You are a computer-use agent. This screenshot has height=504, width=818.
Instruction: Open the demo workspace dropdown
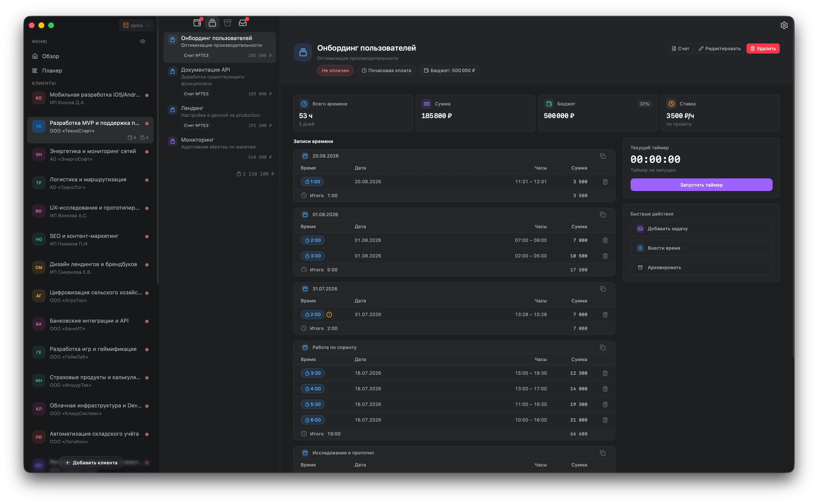[136, 25]
